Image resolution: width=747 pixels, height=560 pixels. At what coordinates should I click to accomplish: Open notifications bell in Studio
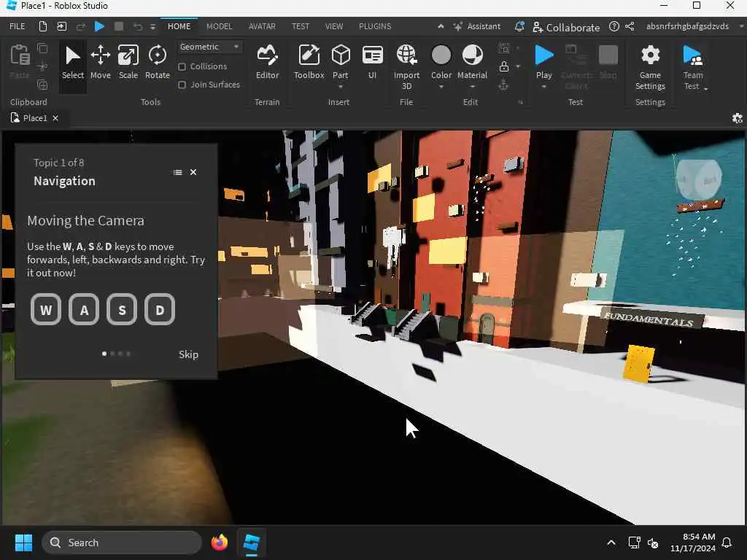click(519, 26)
